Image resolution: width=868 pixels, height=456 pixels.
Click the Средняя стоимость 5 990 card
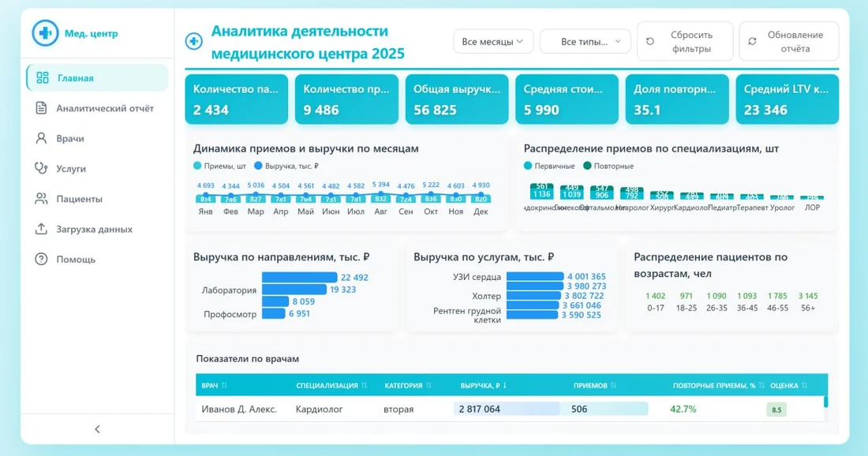click(567, 99)
